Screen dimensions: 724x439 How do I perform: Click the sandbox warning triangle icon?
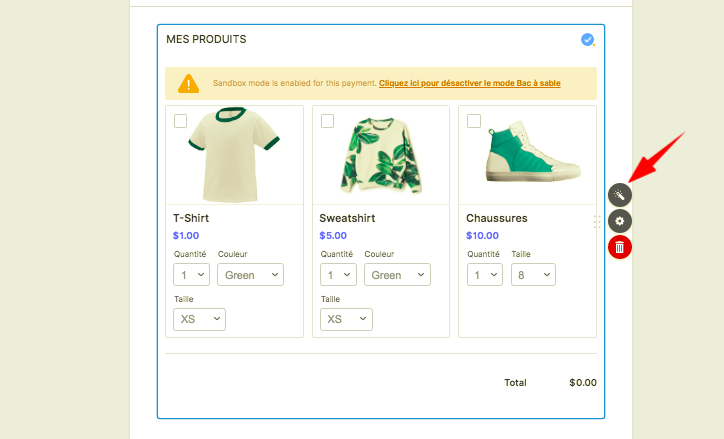189,83
